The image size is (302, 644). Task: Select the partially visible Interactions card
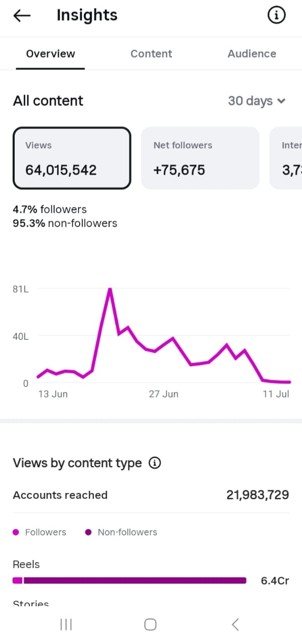pos(286,158)
